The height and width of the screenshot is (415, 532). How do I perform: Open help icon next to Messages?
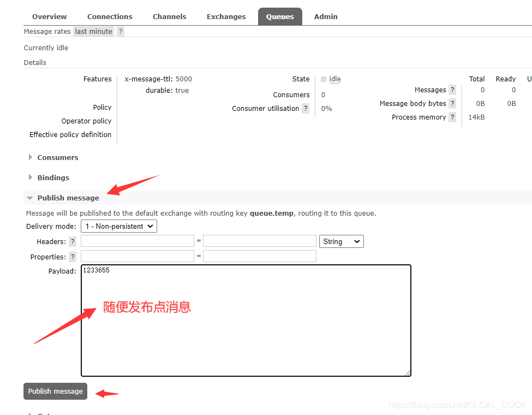pos(452,90)
